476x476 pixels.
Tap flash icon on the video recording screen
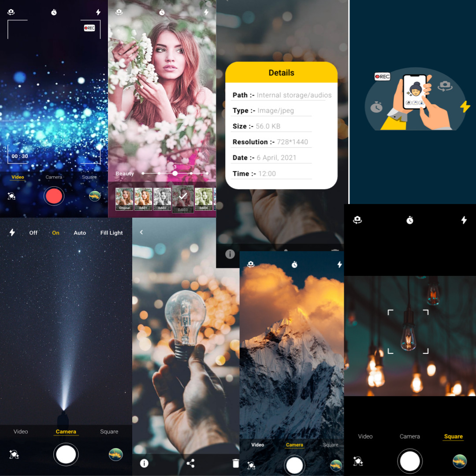[x=98, y=12]
